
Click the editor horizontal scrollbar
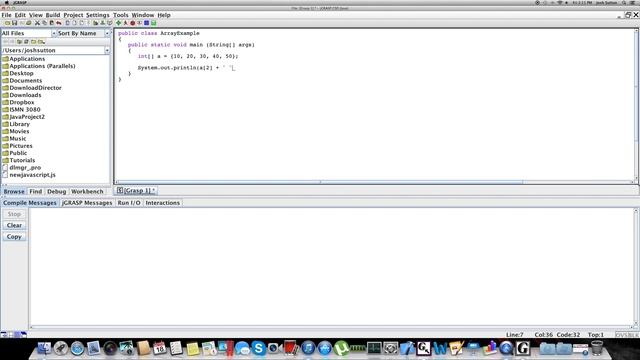coord(320,182)
